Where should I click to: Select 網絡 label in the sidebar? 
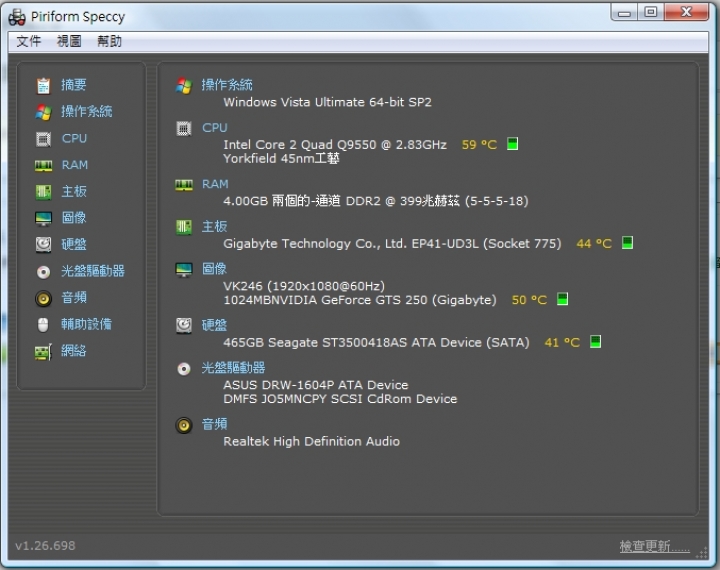click(x=74, y=351)
